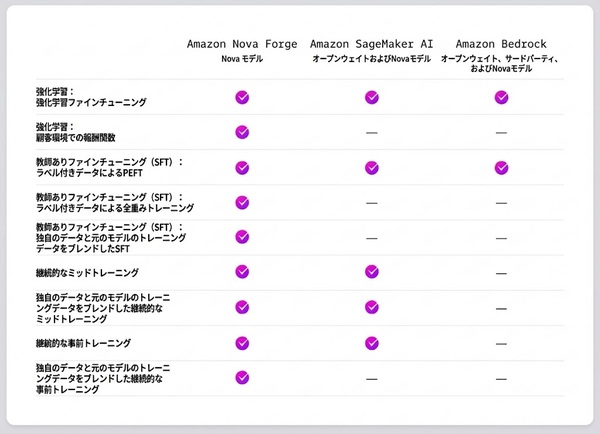This screenshot has height=434, width=600.
Task: Click SageMaker AI checkmark for 強化学習ファインチューニング row
Action: point(371,97)
